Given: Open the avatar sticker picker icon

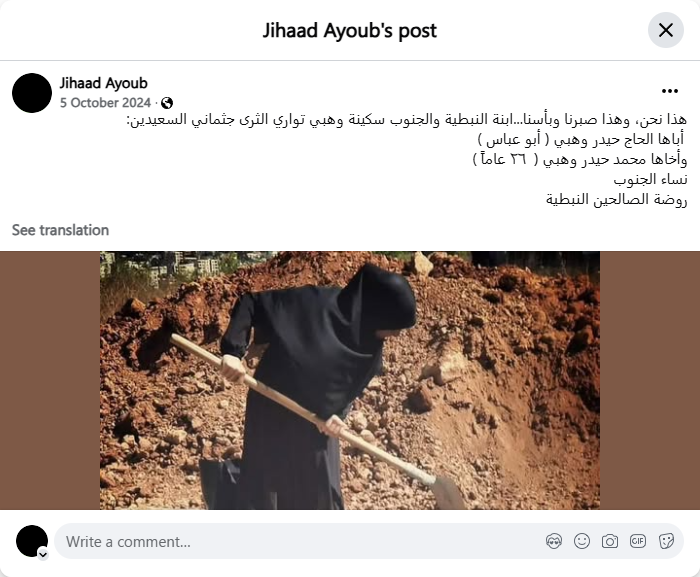Looking at the screenshot, I should coord(554,541).
